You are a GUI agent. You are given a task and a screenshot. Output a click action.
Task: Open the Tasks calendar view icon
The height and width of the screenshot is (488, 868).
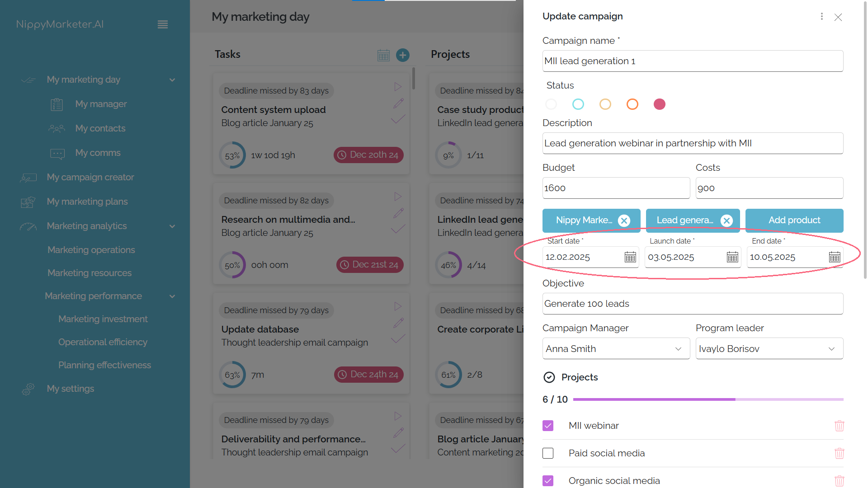(x=383, y=55)
